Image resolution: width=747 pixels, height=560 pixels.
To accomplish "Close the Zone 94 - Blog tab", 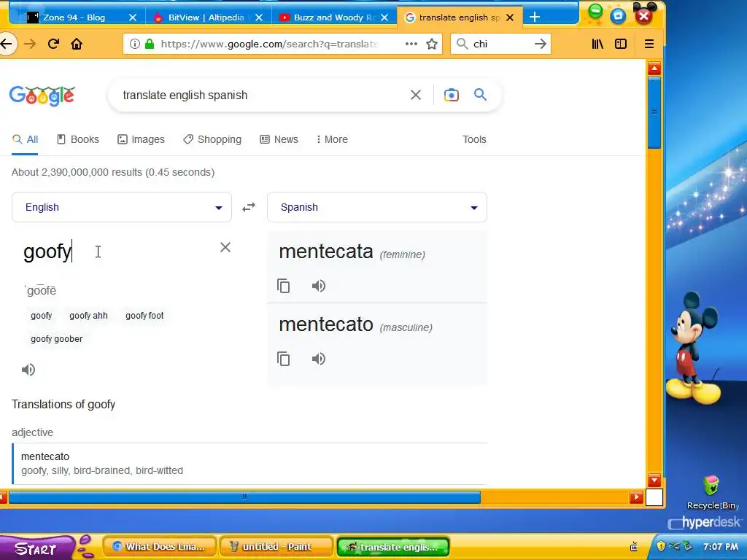I will coord(133,17).
